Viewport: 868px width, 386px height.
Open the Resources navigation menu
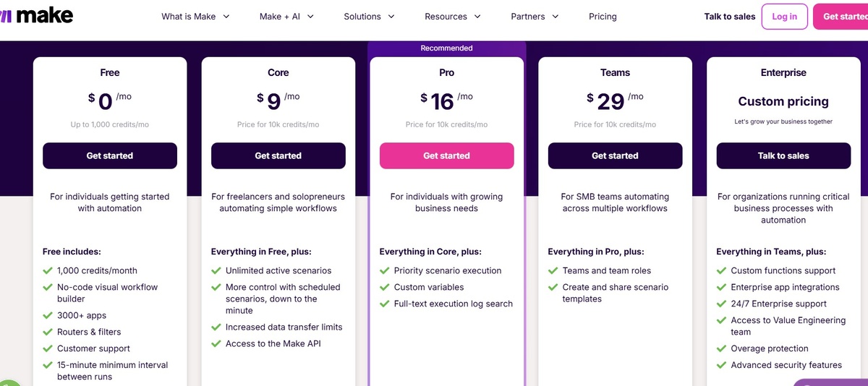(x=453, y=17)
